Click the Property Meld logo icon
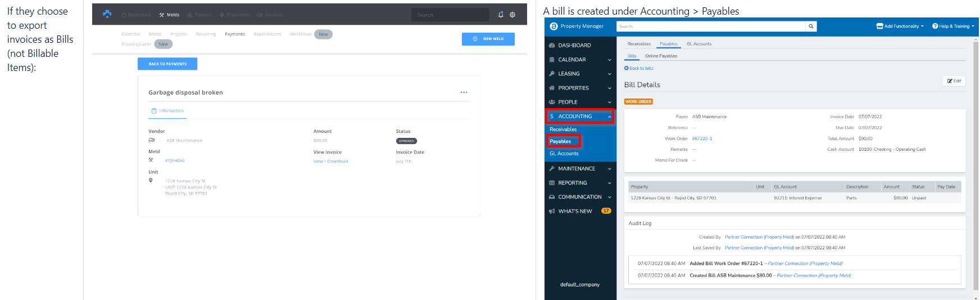 pos(107,14)
